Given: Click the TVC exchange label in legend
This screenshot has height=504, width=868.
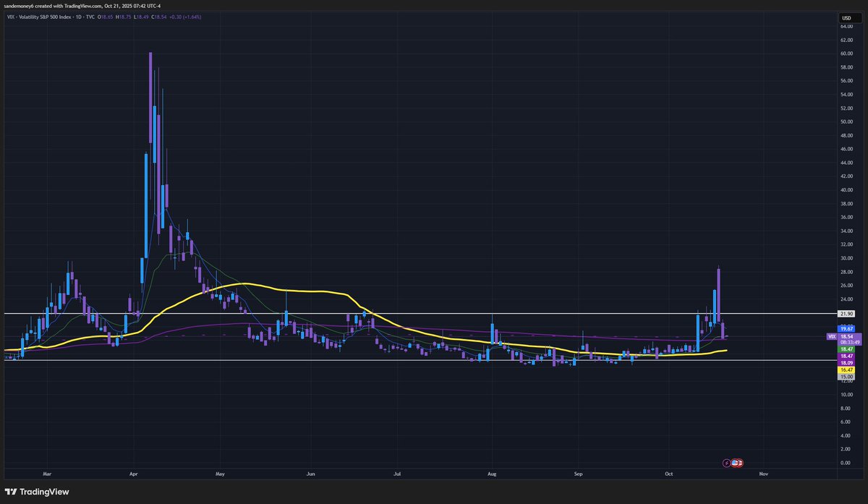Looking at the screenshot, I should [90, 17].
